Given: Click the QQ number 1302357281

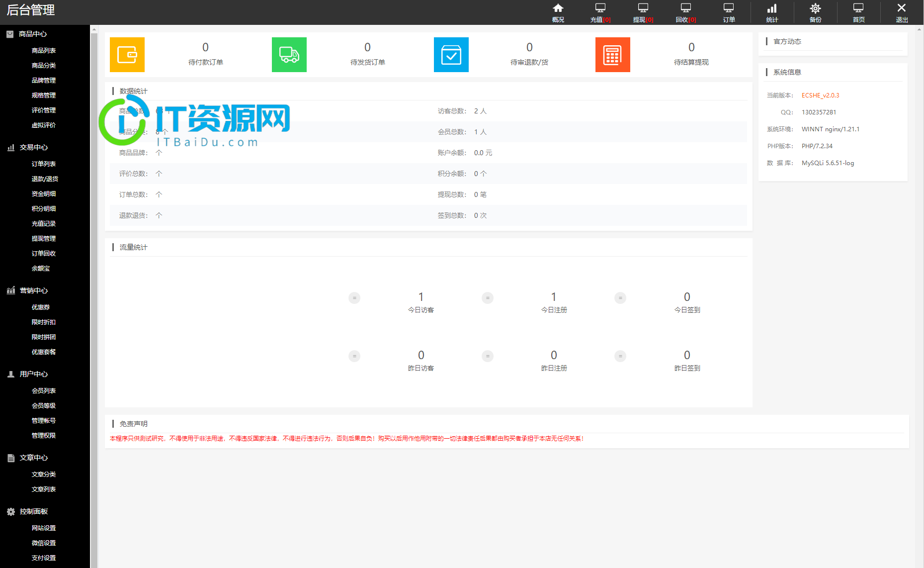Looking at the screenshot, I should (819, 112).
